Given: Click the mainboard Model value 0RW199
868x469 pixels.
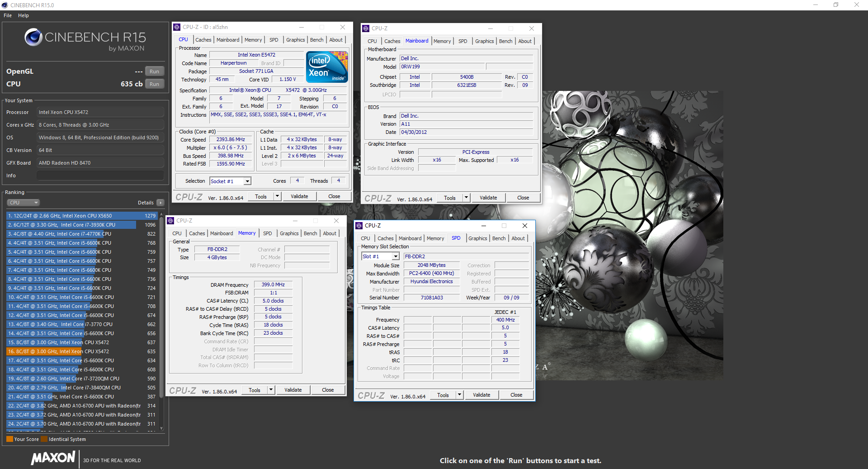Looking at the screenshot, I should [x=442, y=67].
